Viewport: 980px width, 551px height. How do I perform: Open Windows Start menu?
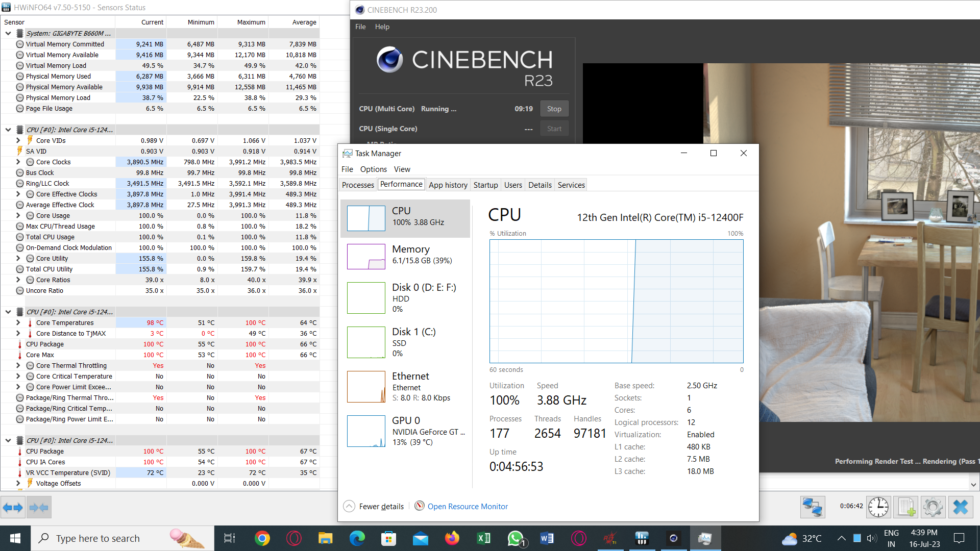[x=15, y=538]
